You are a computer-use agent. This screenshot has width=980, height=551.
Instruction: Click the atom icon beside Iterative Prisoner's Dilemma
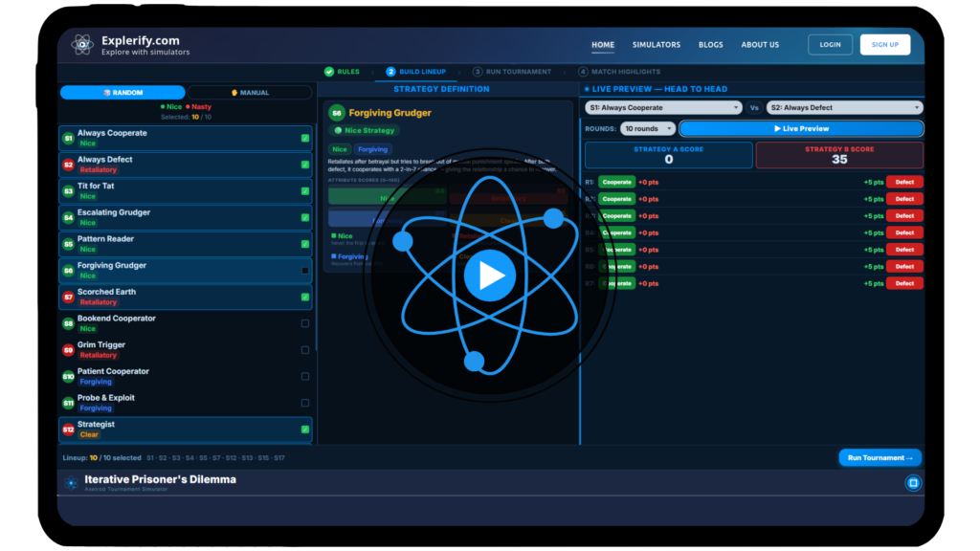(71, 483)
